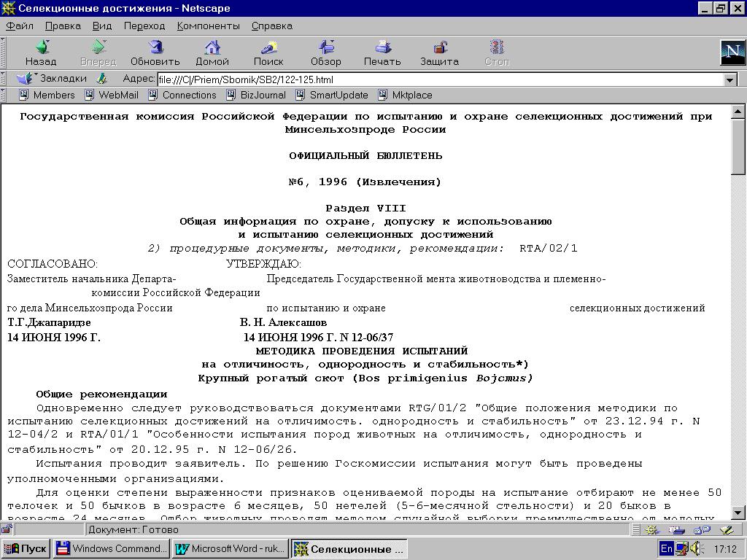Click the scroll down arrow
The image size is (747, 560).
[738, 513]
